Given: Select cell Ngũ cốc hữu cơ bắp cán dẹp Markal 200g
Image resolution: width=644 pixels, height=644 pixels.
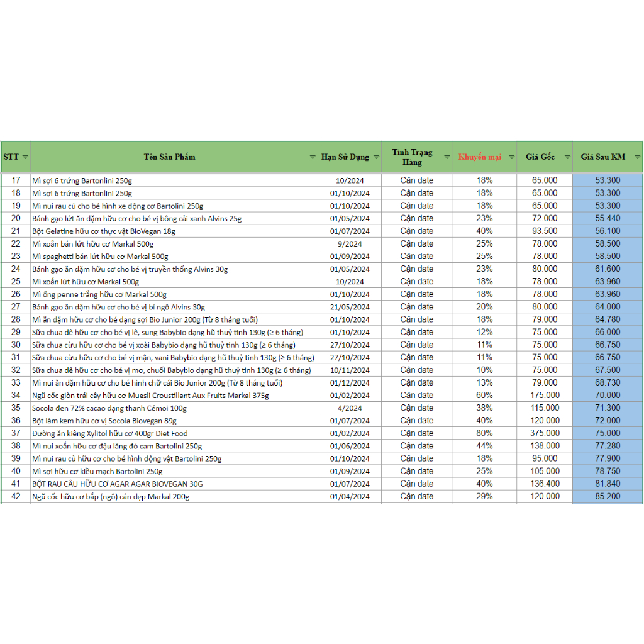Looking at the screenshot, I should (x=174, y=497).
